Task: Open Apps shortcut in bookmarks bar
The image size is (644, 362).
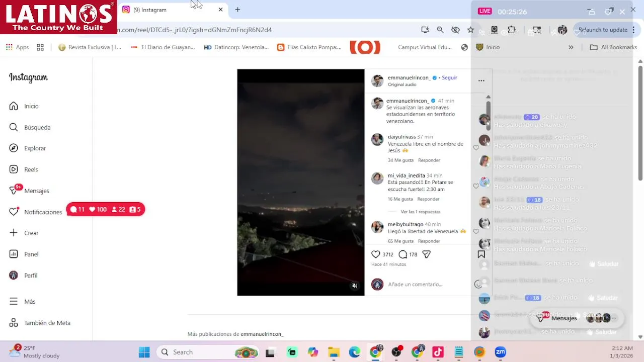Action: [x=17, y=47]
